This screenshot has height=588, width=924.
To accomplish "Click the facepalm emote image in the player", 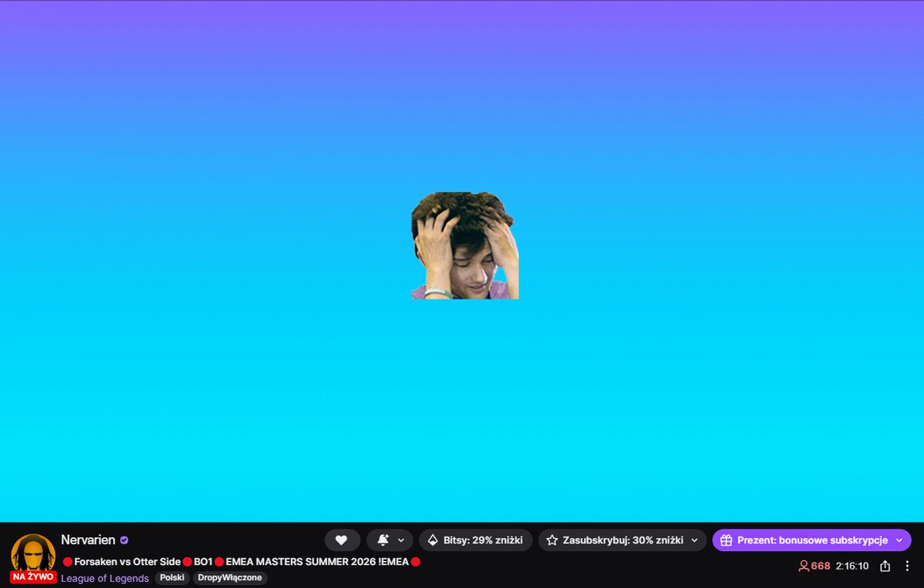I will pos(465,246).
